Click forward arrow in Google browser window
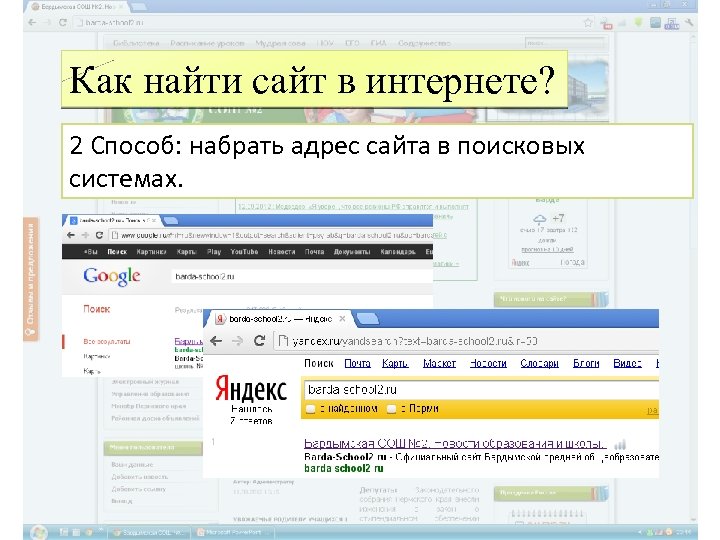The width and height of the screenshot is (720, 540). (x=85, y=235)
